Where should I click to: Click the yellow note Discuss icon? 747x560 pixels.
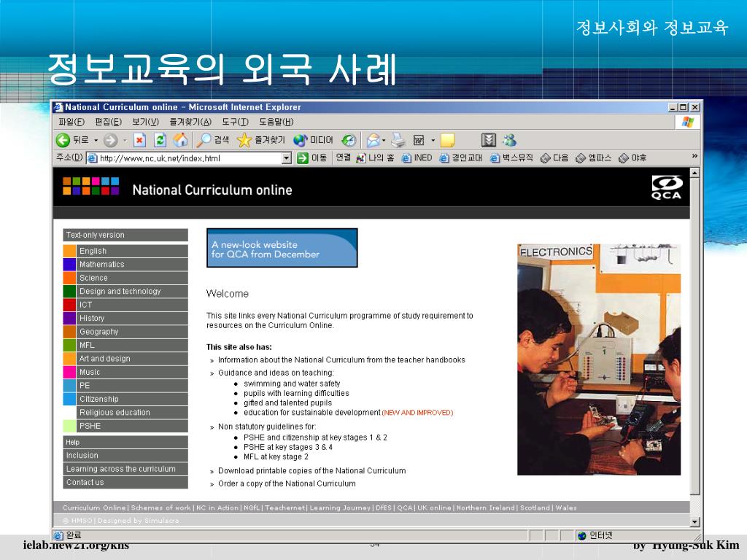[x=447, y=140]
